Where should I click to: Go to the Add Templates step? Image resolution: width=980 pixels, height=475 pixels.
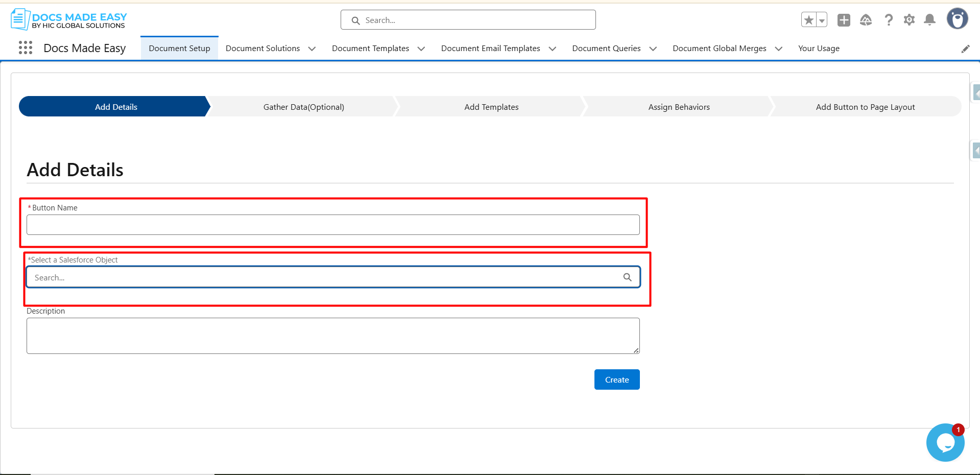(491, 107)
